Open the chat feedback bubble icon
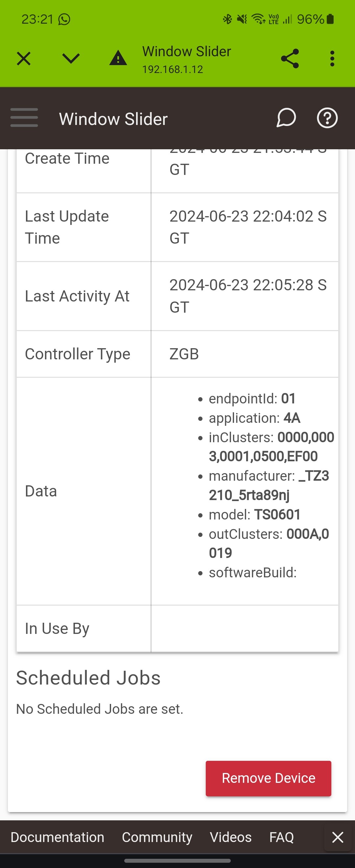This screenshot has height=868, width=355. pyautogui.click(x=286, y=118)
